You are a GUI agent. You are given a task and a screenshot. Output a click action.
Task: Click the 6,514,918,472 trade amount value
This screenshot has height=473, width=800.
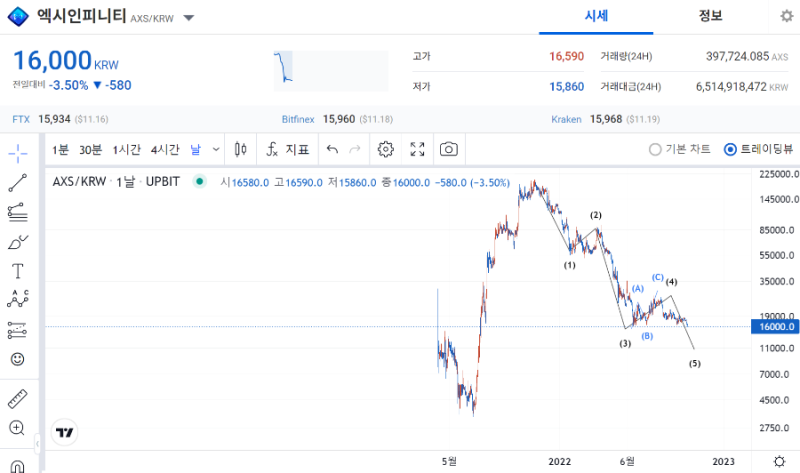[x=731, y=87]
